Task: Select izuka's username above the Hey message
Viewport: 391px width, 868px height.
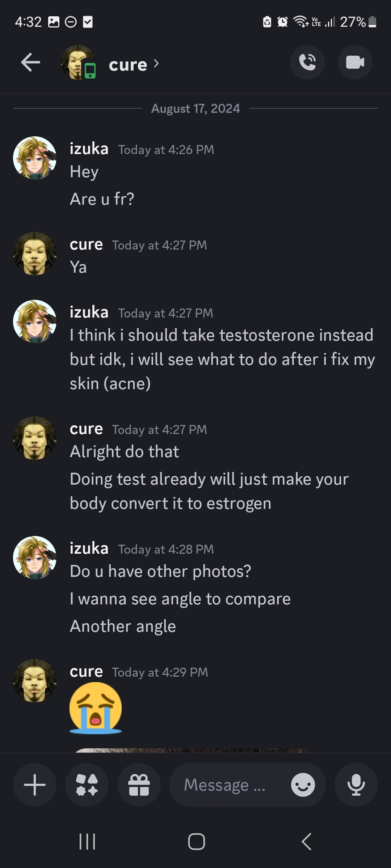Action: point(89,148)
